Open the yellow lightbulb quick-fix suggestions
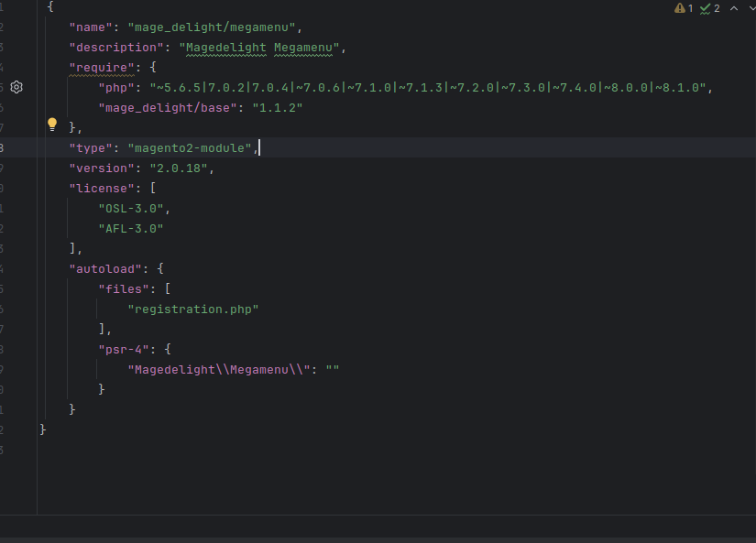The height and width of the screenshot is (543, 756). (52, 125)
